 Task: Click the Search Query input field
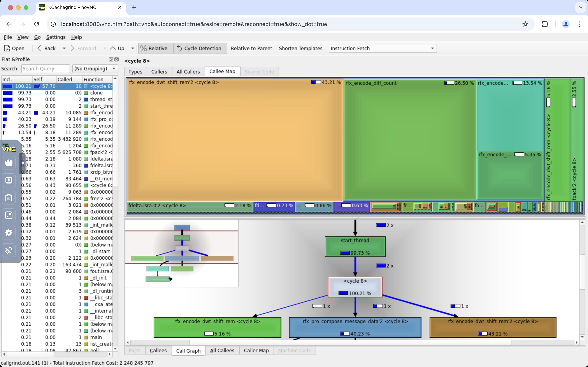46,69
